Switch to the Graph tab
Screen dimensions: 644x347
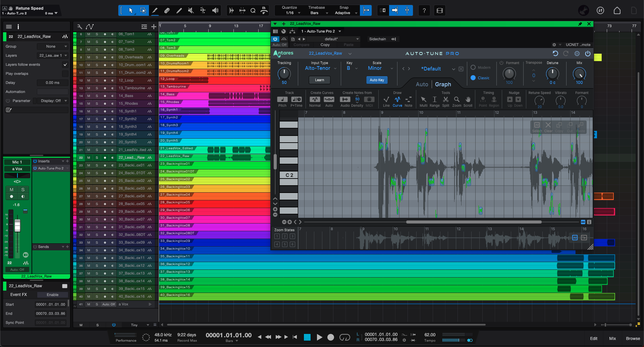pyautogui.click(x=443, y=85)
